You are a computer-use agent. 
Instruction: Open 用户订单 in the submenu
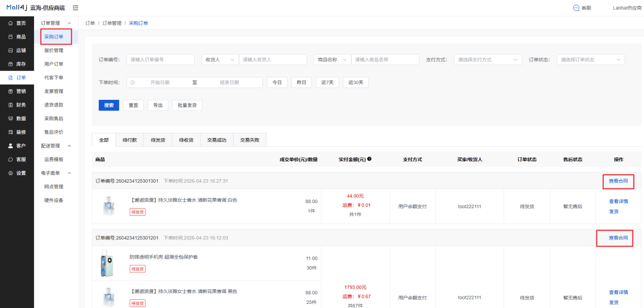tap(54, 64)
